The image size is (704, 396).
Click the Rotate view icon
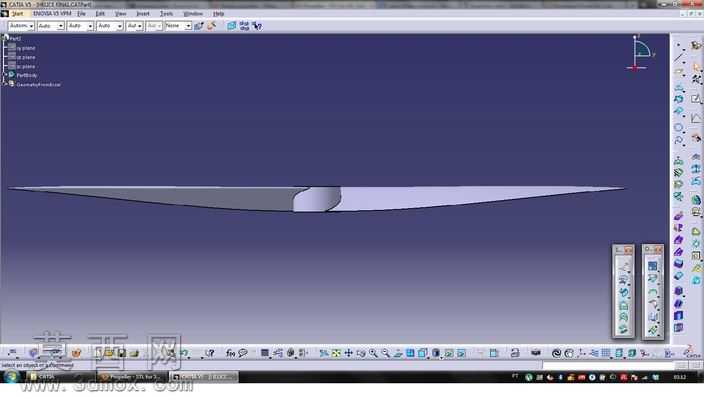(361, 353)
